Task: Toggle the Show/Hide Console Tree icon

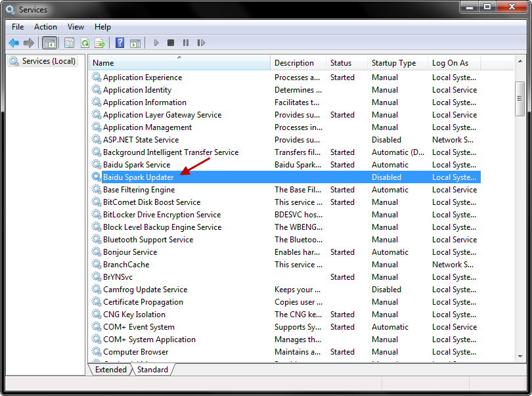Action: (49, 43)
